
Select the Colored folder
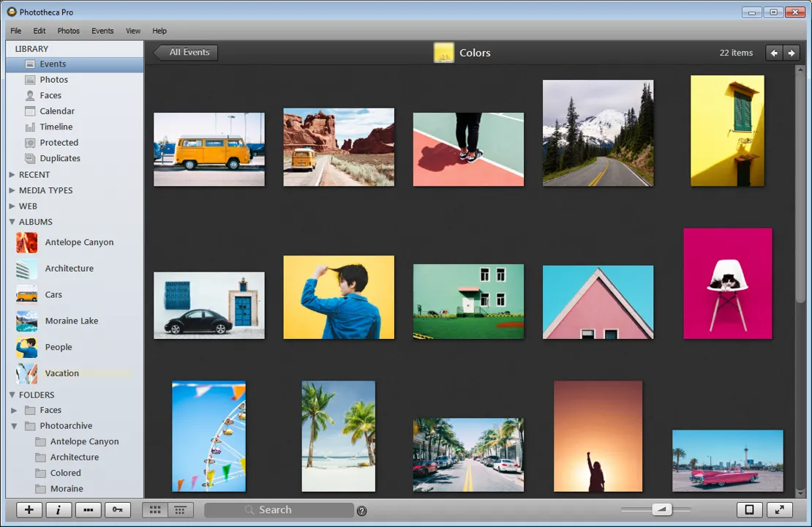(65, 473)
